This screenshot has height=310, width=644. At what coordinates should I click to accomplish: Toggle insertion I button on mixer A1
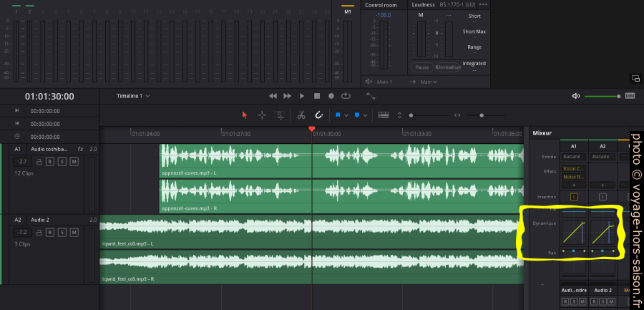coord(574,197)
